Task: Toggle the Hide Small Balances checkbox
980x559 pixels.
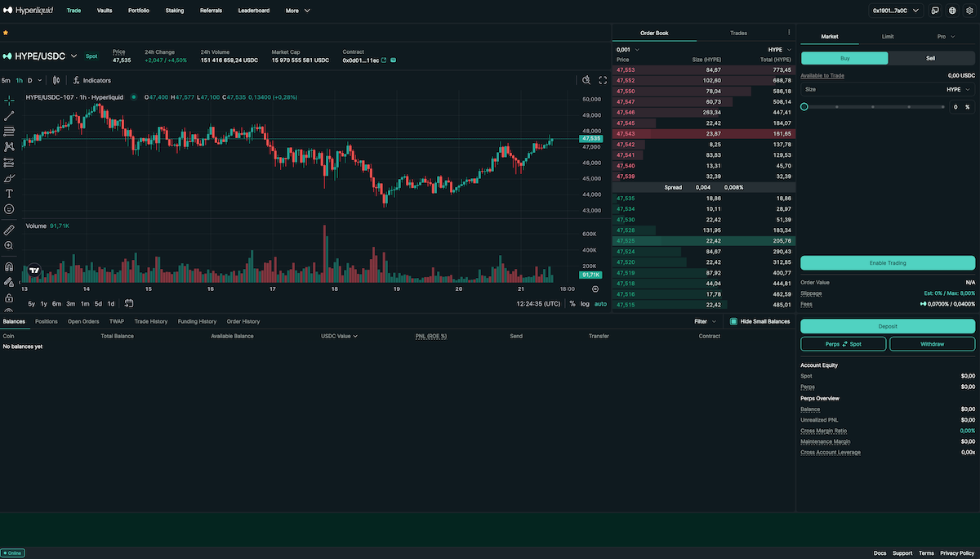Action: (733, 321)
